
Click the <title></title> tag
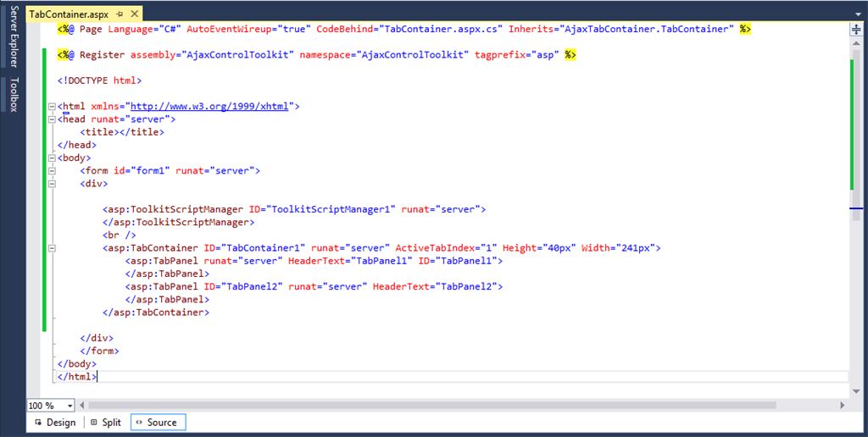click(x=122, y=132)
